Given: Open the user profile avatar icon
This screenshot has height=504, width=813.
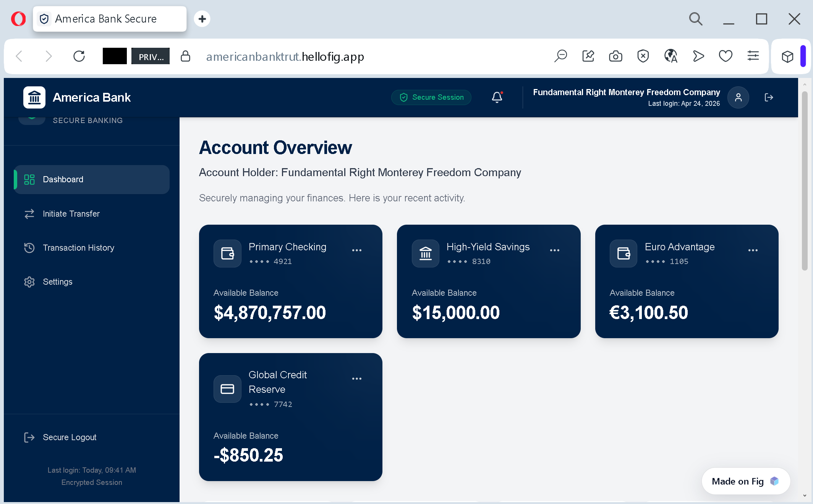Looking at the screenshot, I should point(738,97).
